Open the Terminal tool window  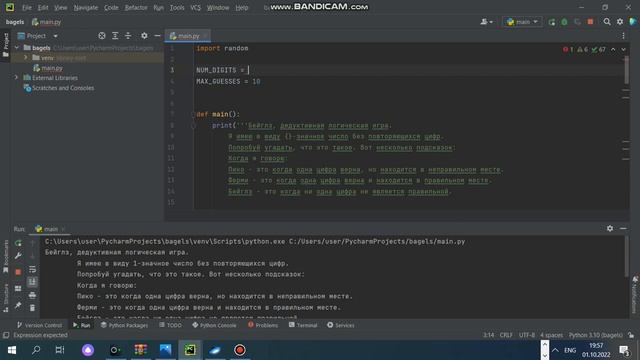[x=303, y=325]
